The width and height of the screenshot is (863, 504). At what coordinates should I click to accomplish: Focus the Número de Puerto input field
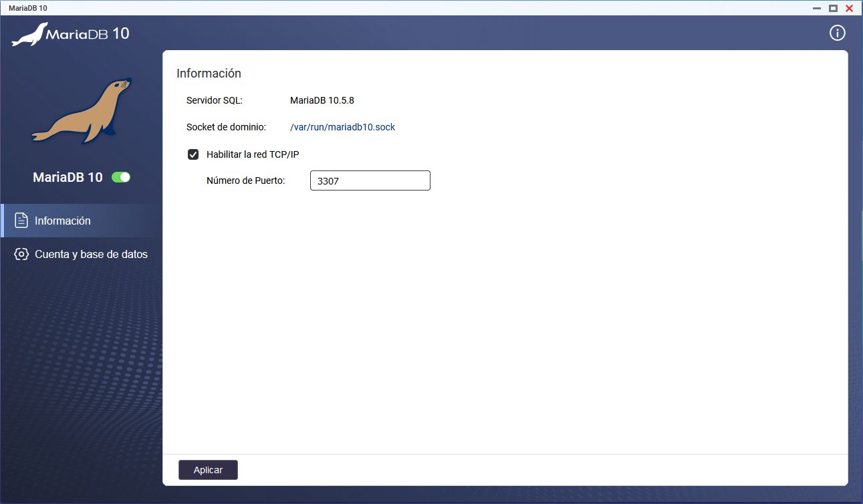(x=370, y=180)
